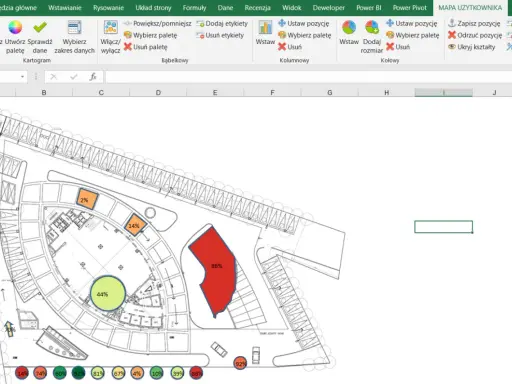Select column B header
The height and width of the screenshot is (384, 512).
pos(44,92)
